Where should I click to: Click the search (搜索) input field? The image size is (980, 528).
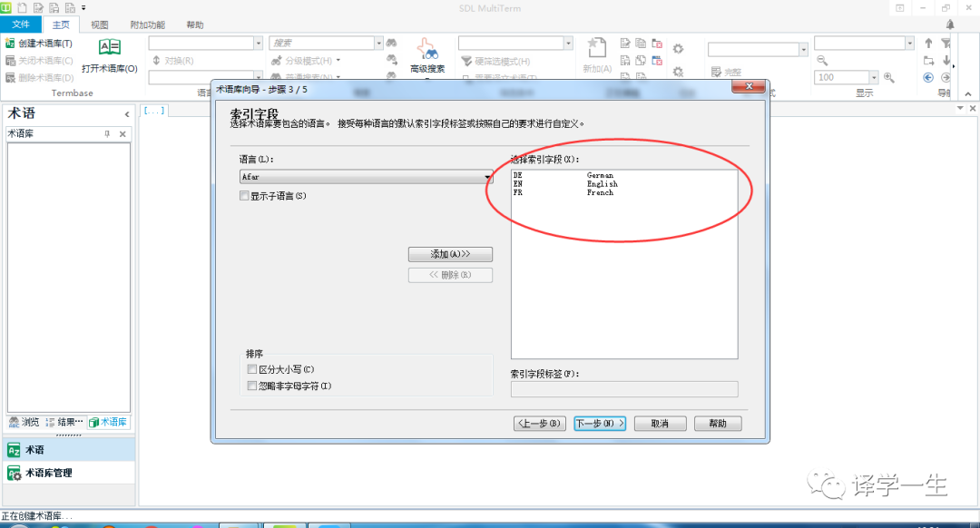click(x=322, y=44)
